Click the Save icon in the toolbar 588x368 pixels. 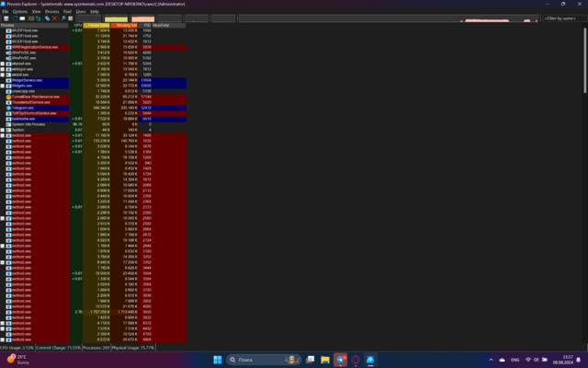point(5,18)
